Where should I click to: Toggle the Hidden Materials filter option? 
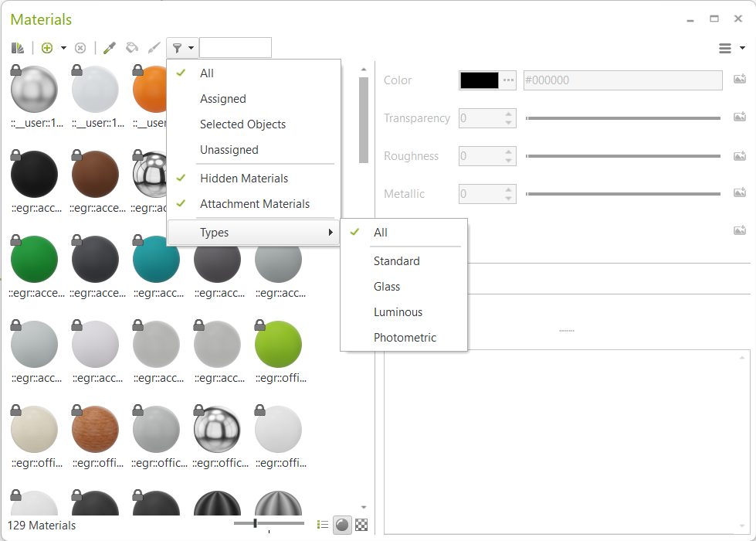[x=244, y=179]
